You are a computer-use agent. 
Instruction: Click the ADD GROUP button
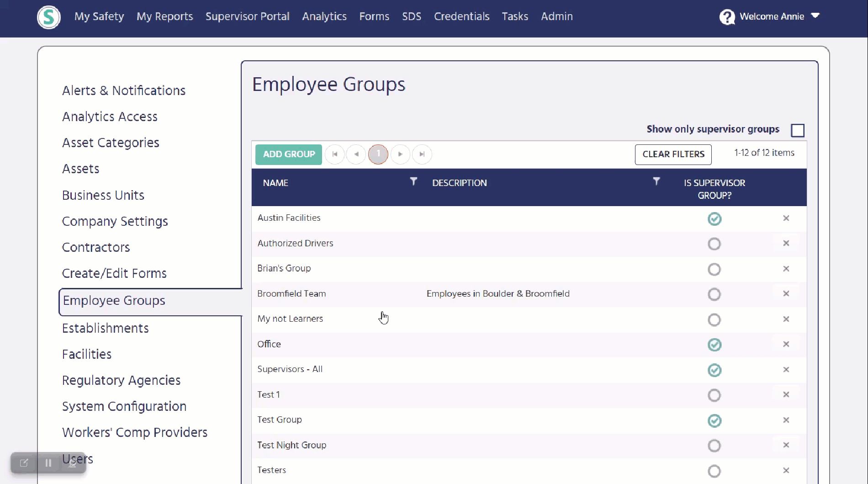pos(288,154)
